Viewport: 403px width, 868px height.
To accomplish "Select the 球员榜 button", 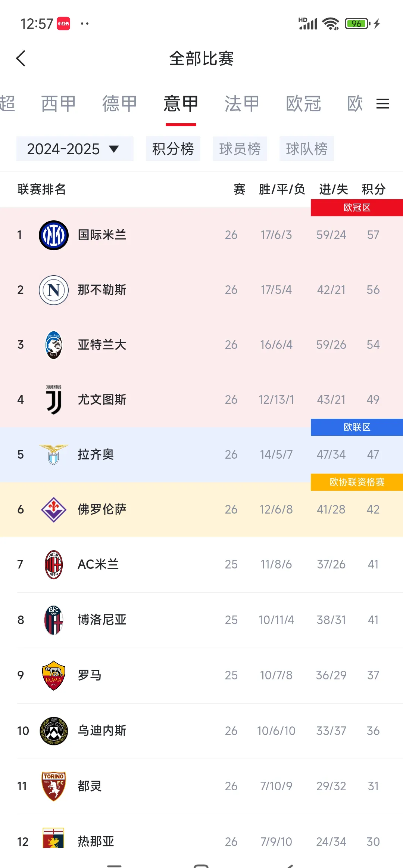I will click(240, 148).
